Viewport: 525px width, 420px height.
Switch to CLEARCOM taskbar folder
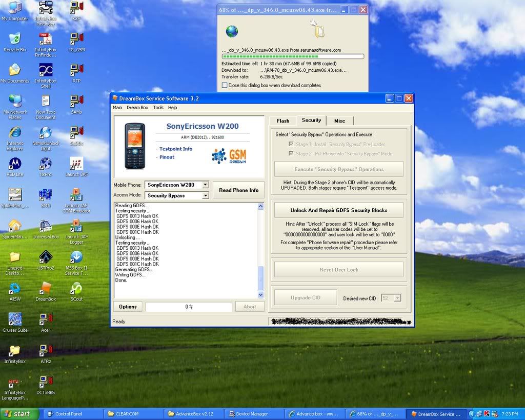pyautogui.click(x=133, y=414)
